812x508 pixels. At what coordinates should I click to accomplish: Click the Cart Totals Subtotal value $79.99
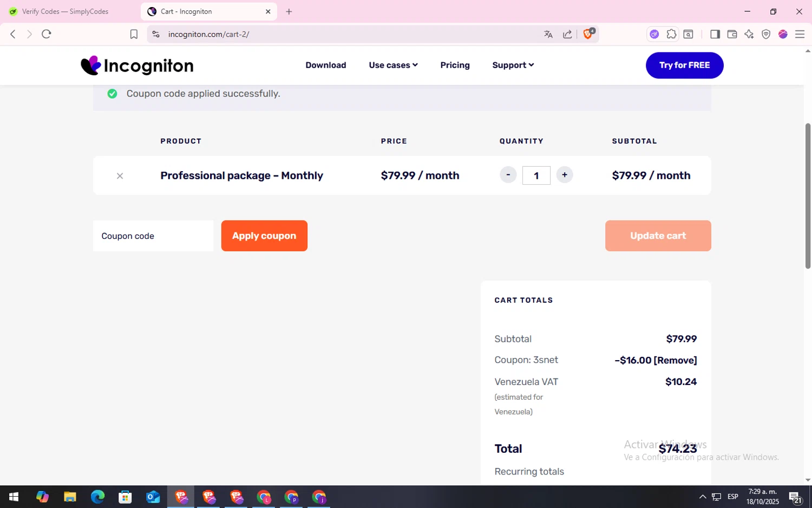point(682,339)
